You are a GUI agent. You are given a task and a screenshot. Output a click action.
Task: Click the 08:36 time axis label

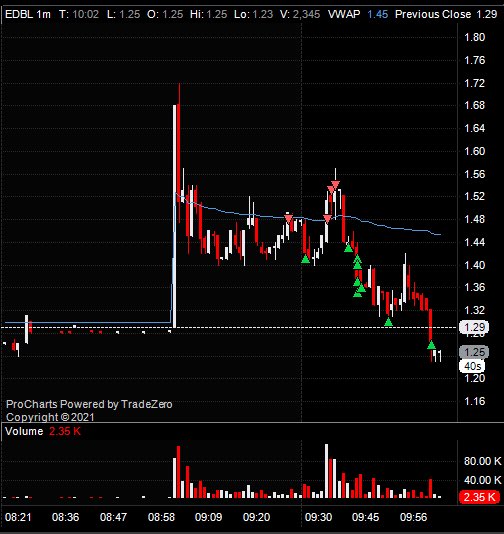click(x=65, y=517)
